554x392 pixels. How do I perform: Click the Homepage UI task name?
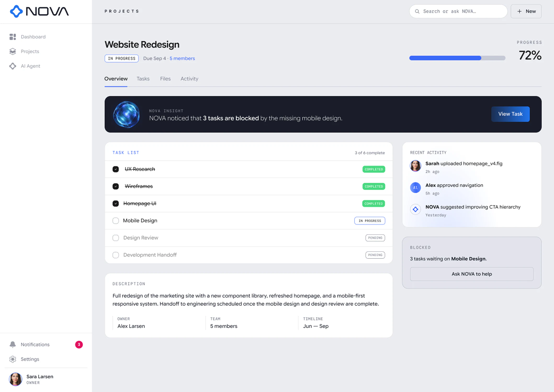tap(140, 204)
